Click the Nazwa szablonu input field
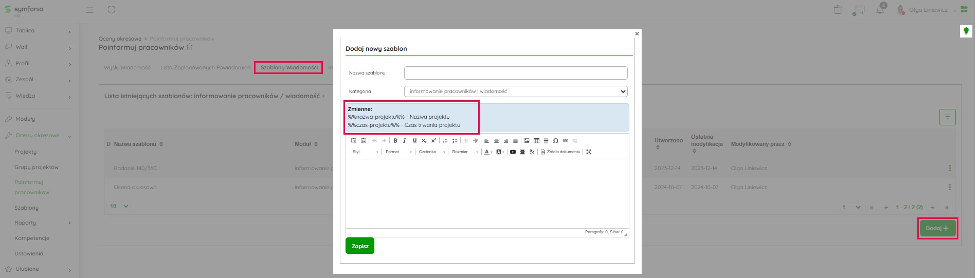The width and height of the screenshot is (980, 278). pos(515,73)
